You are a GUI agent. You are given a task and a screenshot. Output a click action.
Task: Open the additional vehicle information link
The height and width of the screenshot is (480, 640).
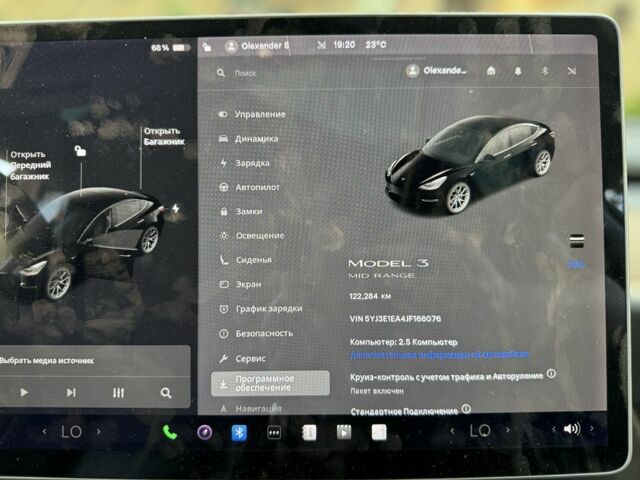(440, 354)
